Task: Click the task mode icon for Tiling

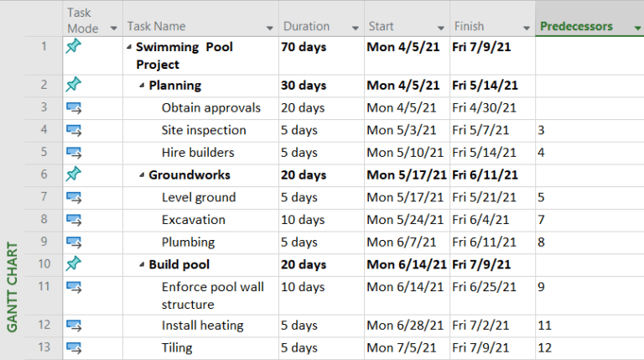Action: 74,347
